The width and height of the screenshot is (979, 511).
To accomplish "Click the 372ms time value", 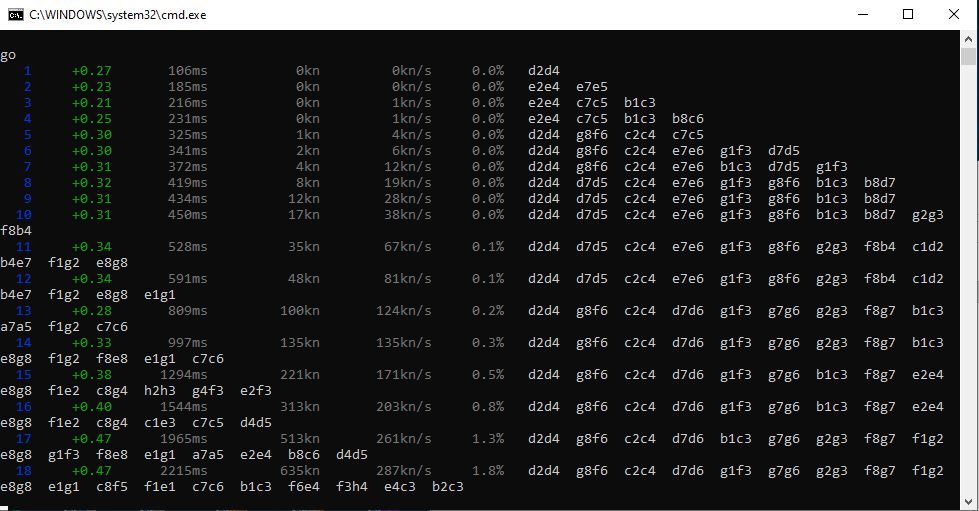I will (x=187, y=167).
